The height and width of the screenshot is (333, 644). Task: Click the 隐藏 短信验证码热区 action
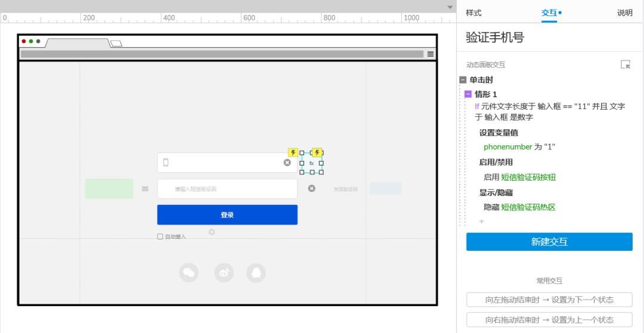click(x=519, y=207)
